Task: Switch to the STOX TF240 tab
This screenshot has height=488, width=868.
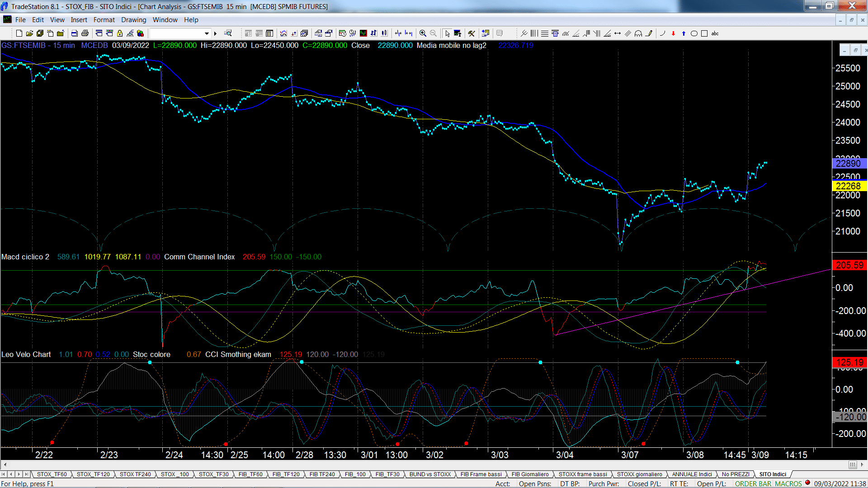Action: click(135, 474)
